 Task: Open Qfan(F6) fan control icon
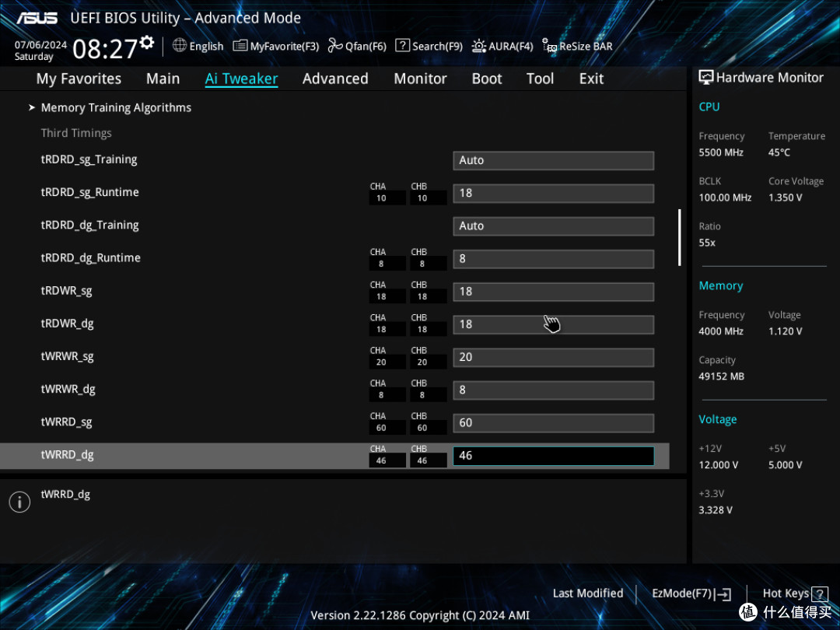click(x=335, y=46)
